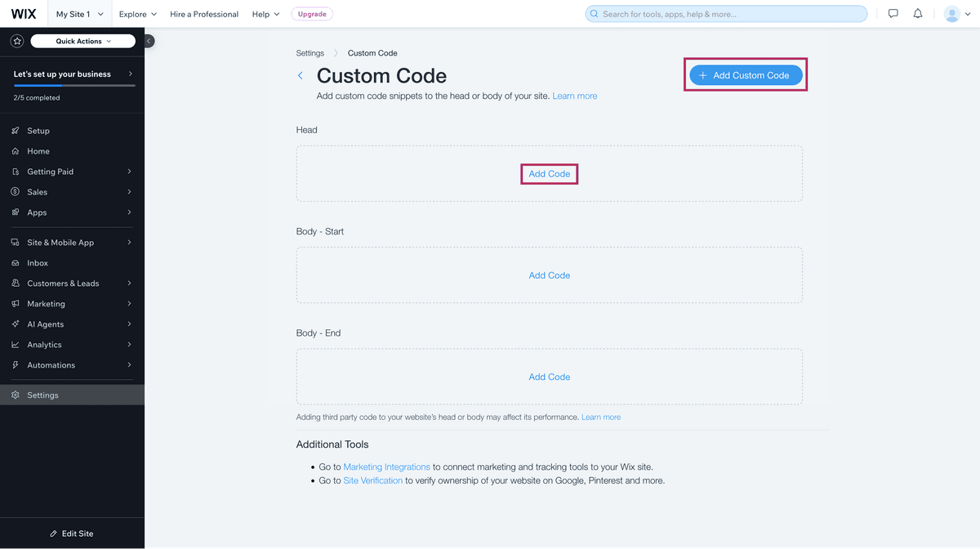Expand the Marketing sidebar section
Screen dimensions: 980x549
pyautogui.click(x=46, y=304)
